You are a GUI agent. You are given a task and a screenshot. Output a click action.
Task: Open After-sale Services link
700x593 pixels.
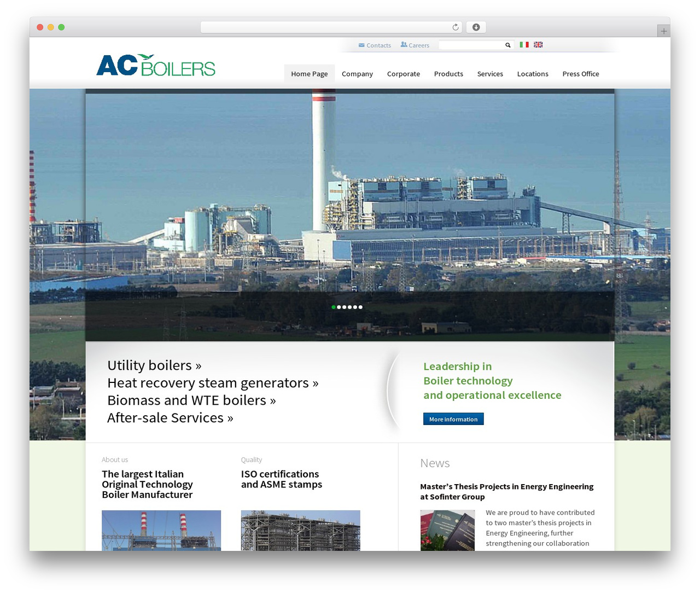tap(170, 418)
